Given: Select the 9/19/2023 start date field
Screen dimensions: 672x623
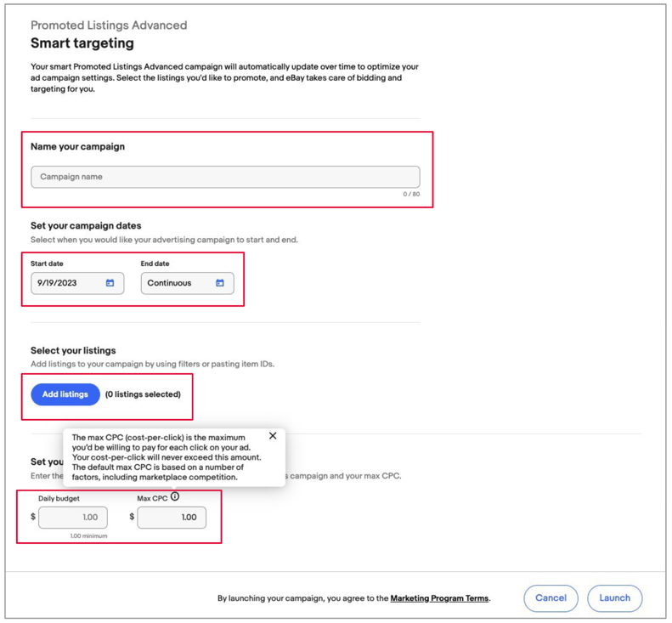Looking at the screenshot, I should [x=77, y=283].
